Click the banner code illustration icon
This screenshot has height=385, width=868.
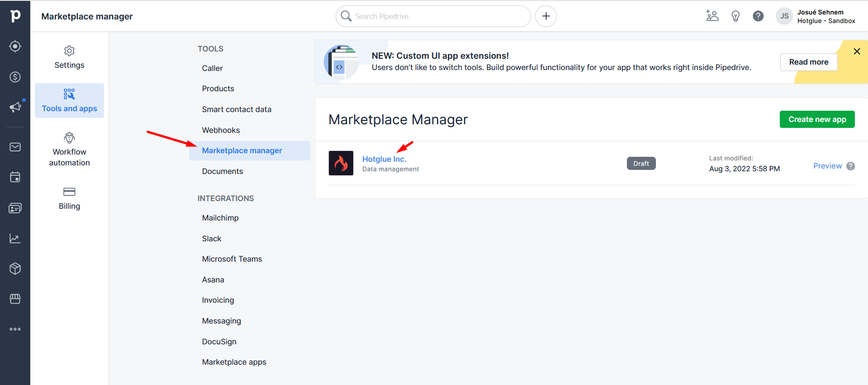[x=342, y=62]
